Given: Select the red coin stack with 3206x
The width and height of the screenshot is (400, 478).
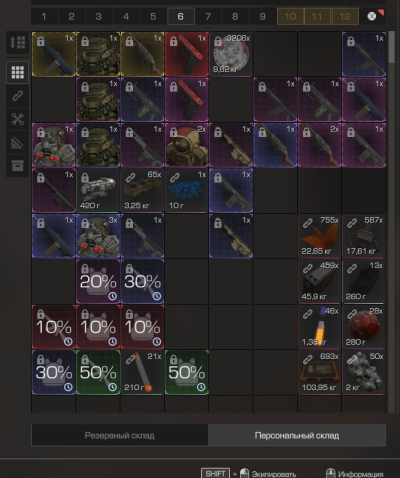Looking at the screenshot, I should [x=231, y=54].
